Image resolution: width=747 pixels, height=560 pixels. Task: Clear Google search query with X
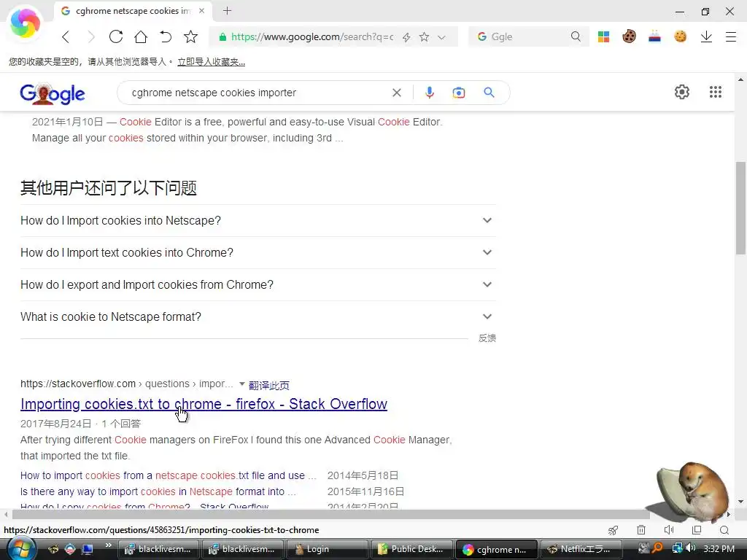396,93
